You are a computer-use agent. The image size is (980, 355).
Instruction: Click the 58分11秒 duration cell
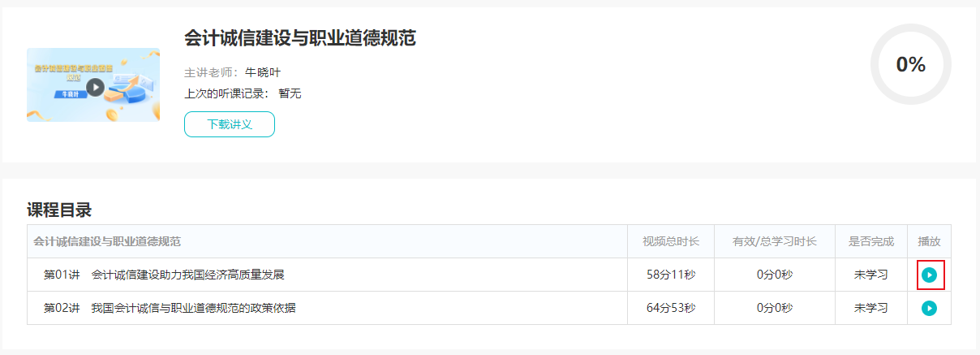coord(671,275)
